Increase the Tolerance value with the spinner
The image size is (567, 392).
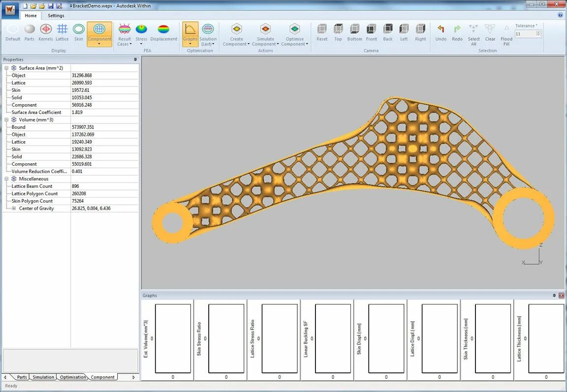pos(538,32)
